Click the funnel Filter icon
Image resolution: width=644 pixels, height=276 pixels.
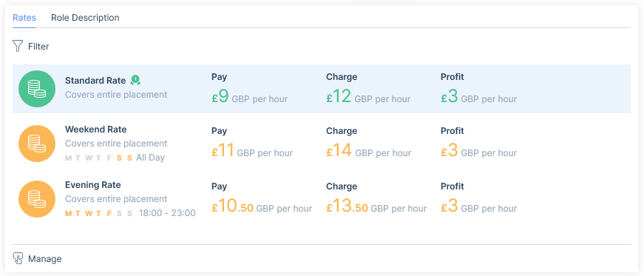[x=18, y=46]
